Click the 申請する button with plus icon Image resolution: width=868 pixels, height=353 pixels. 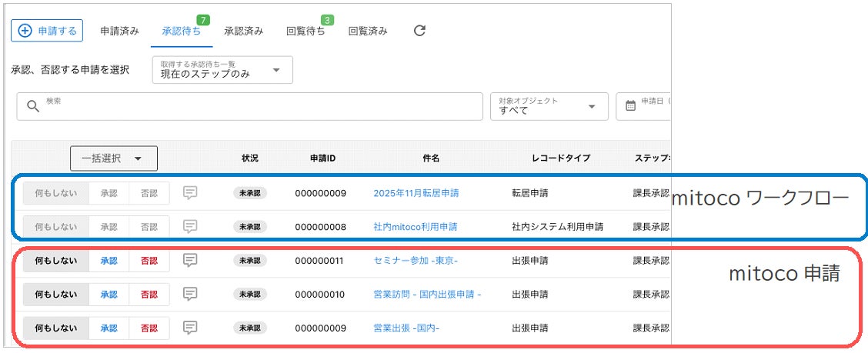(47, 31)
